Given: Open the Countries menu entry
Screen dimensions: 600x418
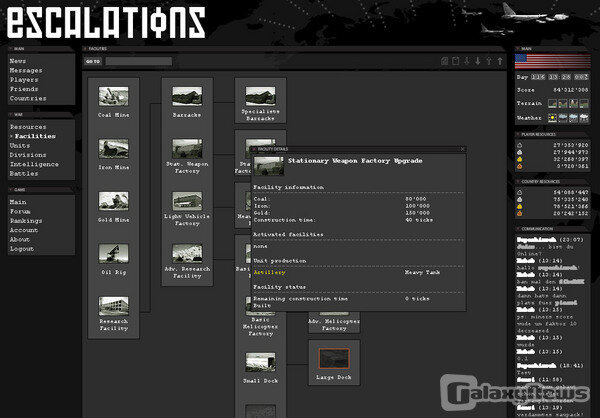Looking at the screenshot, I should pos(28,98).
